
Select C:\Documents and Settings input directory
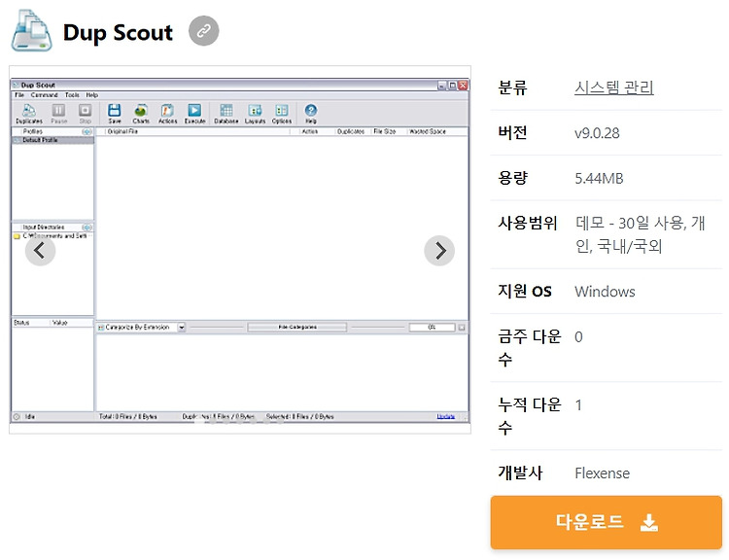(52, 236)
